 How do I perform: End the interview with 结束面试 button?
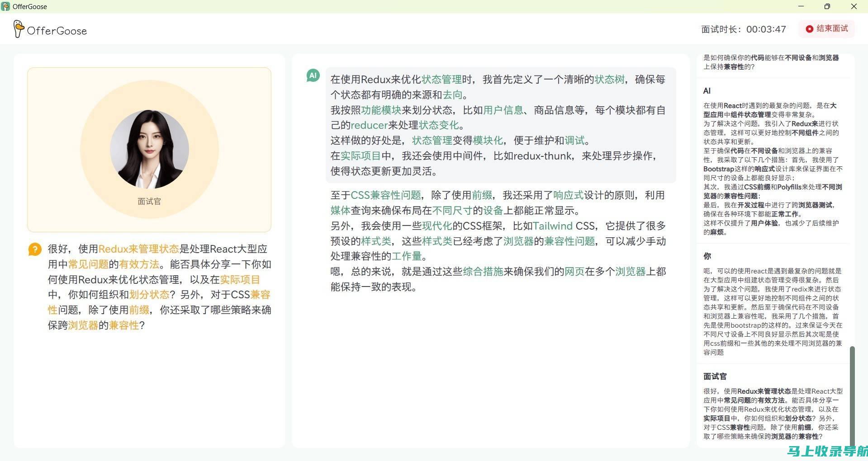[x=826, y=29]
